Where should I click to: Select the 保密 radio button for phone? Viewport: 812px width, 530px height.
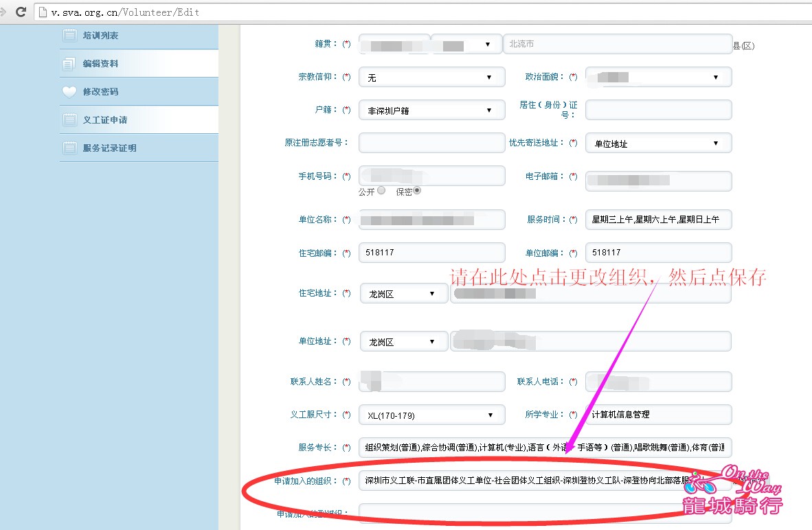click(x=417, y=191)
